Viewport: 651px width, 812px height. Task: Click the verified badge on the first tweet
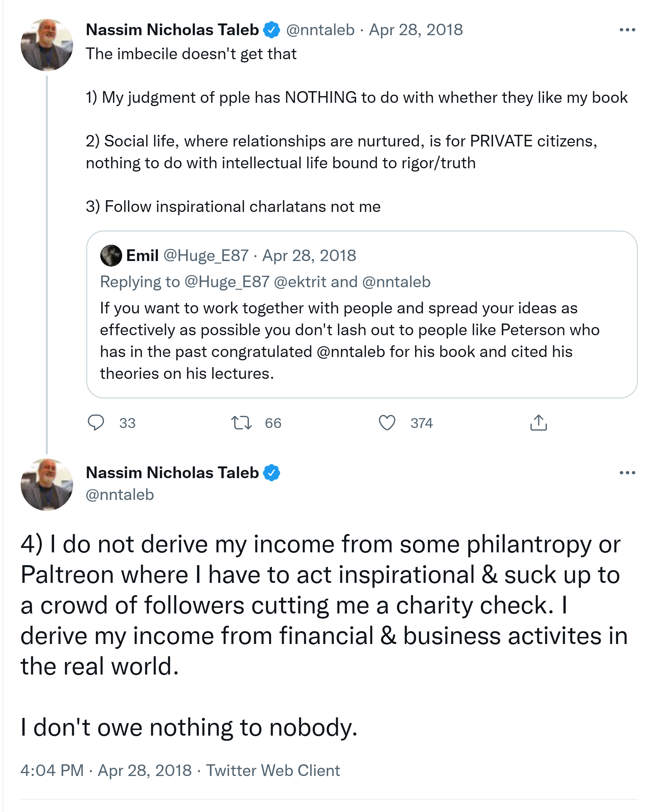coord(271,30)
